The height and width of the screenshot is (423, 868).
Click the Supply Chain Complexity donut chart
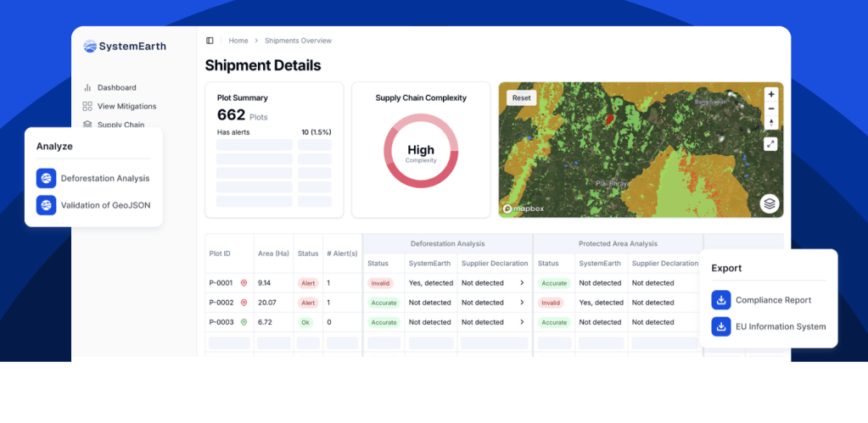click(x=421, y=150)
